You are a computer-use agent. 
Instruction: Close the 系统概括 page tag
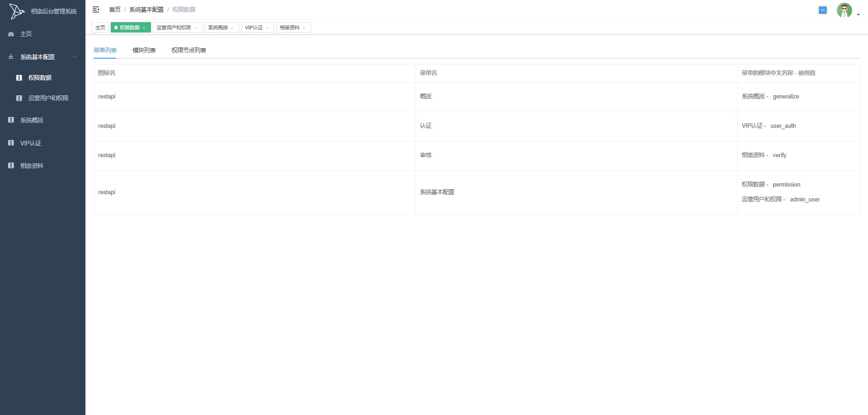[x=232, y=28]
